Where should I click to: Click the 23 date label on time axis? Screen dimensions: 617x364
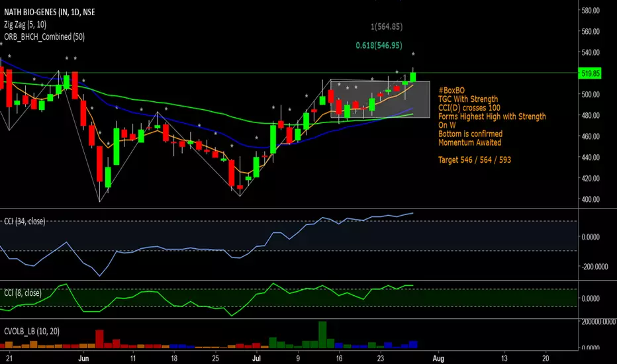click(380, 359)
